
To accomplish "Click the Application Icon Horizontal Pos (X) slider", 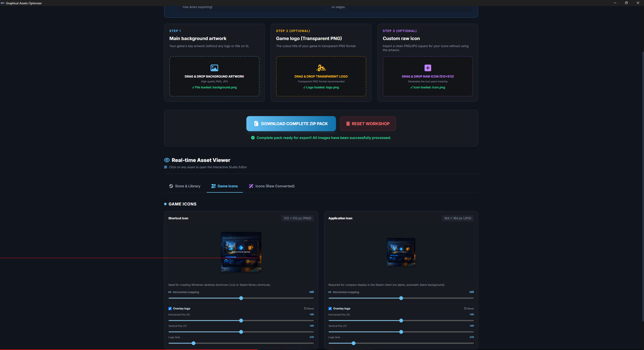I will pyautogui.click(x=401, y=321).
